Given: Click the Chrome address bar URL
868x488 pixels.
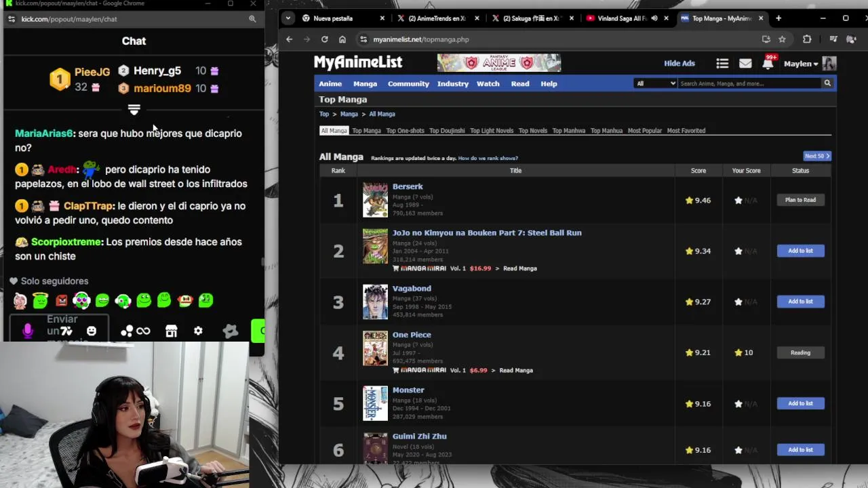Looking at the screenshot, I should [x=421, y=39].
